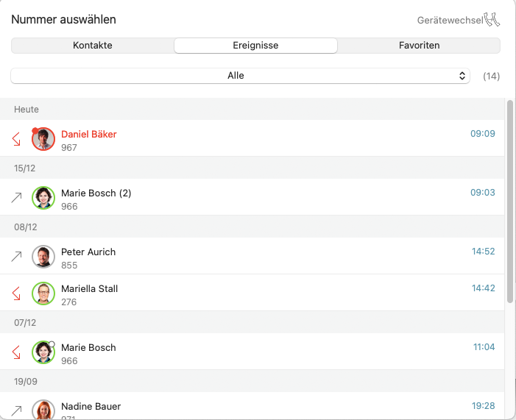
Task: Click the Gerätewechsel text link
Action: [450, 20]
